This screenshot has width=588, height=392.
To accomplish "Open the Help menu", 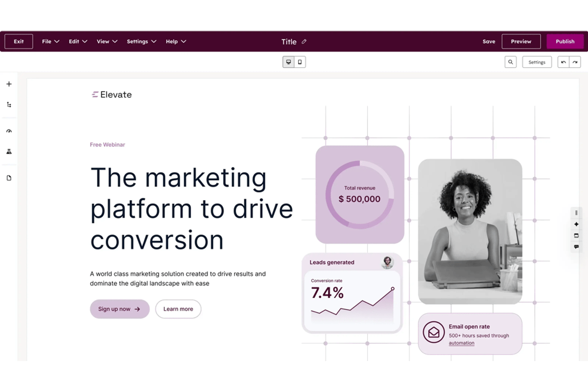I will tap(175, 41).
